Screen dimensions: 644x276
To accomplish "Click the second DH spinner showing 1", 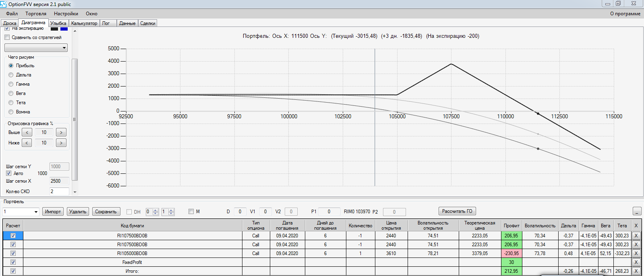I will tap(168, 212).
